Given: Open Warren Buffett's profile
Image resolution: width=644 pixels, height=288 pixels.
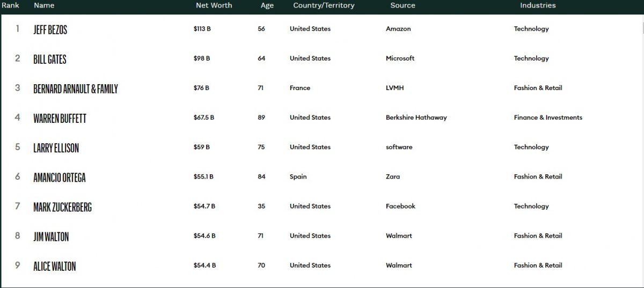Looking at the screenshot, I should coord(60,118).
